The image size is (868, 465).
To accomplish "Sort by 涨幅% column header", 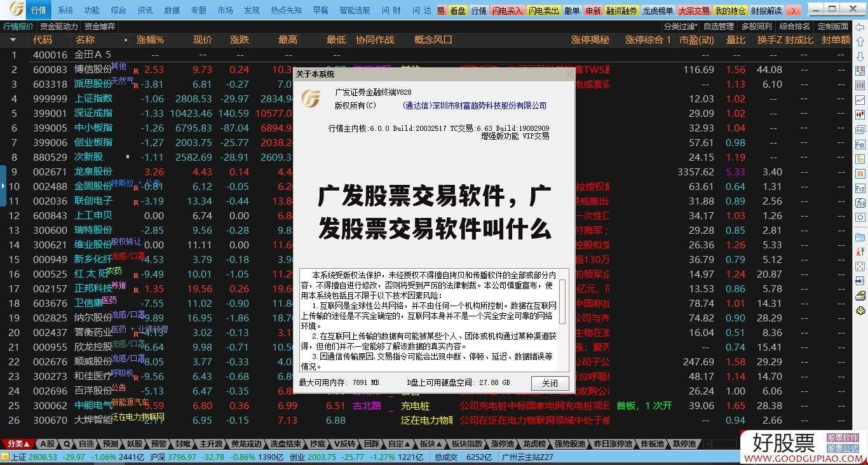I will [150, 40].
